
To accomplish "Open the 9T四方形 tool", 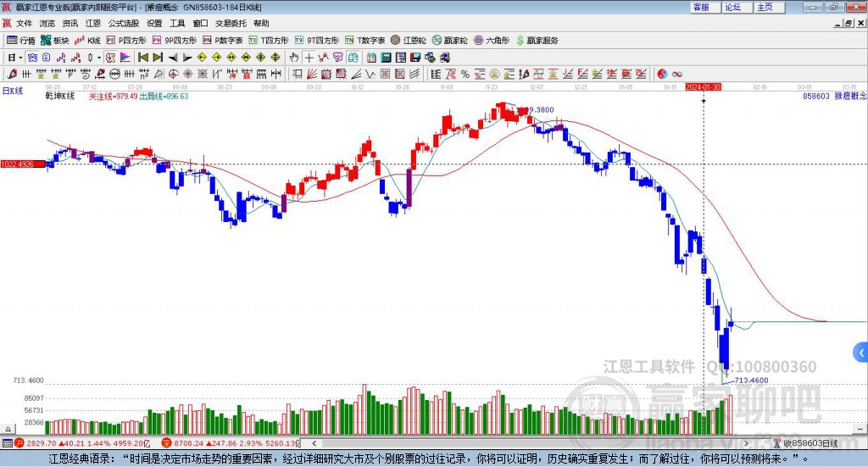I will (x=317, y=41).
